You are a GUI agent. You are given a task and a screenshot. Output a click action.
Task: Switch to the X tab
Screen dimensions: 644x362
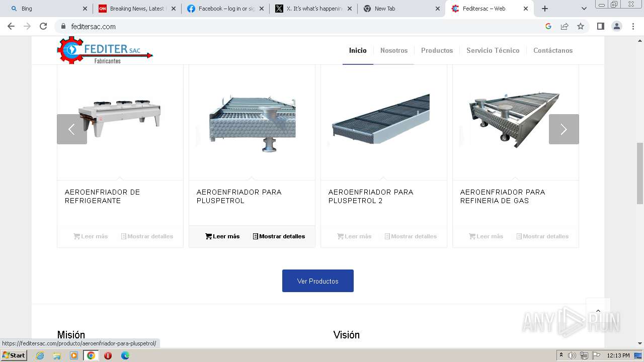314,9
